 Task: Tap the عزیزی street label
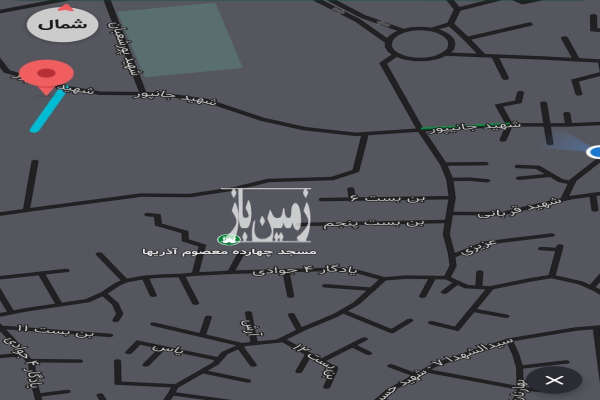[x=477, y=245]
